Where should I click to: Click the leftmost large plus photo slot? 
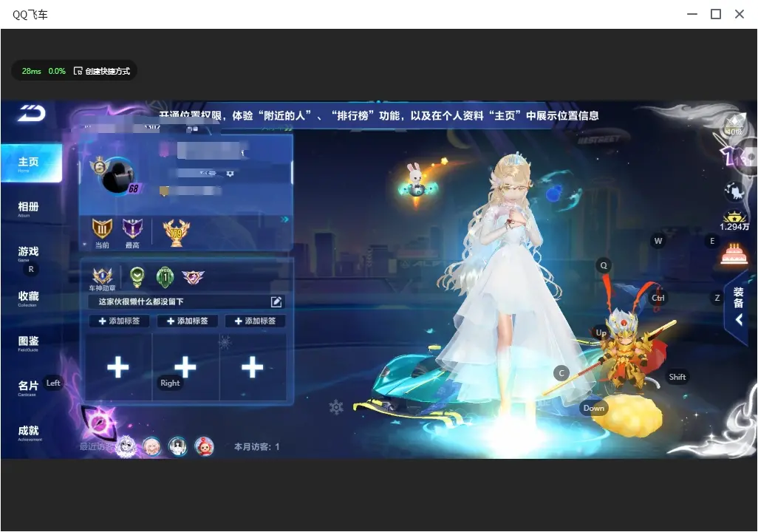pyautogui.click(x=118, y=367)
